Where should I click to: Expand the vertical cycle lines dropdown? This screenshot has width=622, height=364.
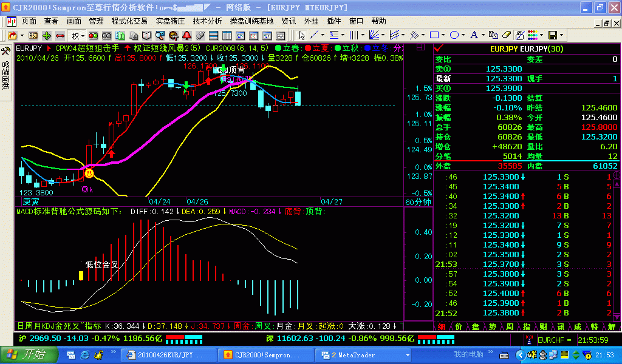click(x=363, y=35)
